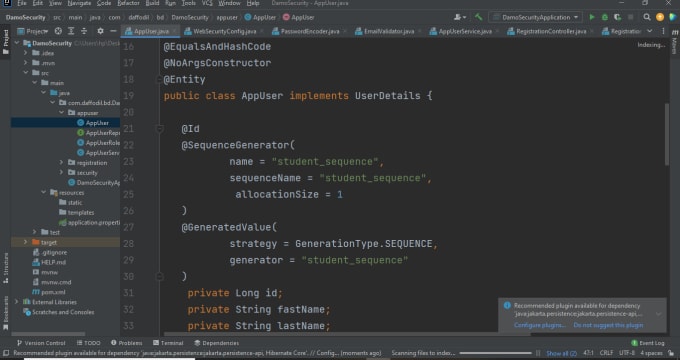Expand the registration package
Viewport: 680px width, 360px height.
click(x=61, y=163)
